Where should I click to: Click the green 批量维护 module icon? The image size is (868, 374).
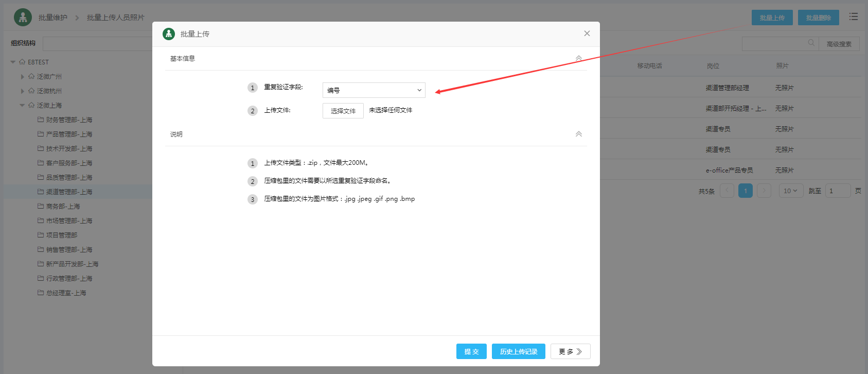click(23, 18)
